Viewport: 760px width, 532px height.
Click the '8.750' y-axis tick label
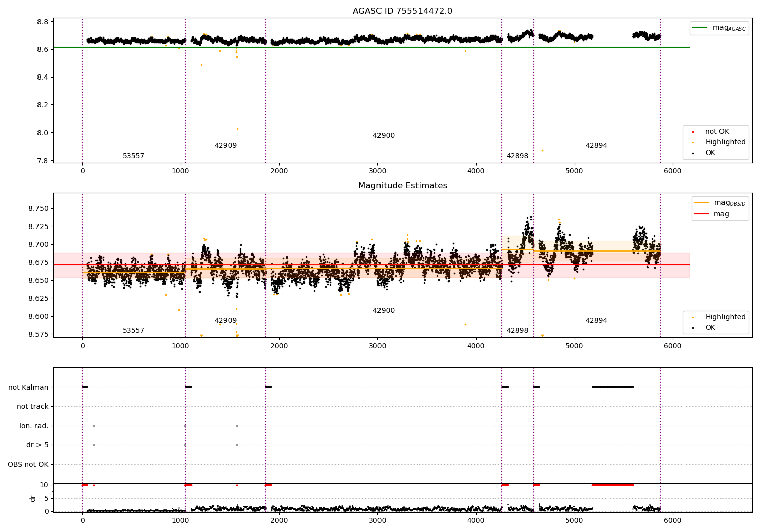coord(39,209)
